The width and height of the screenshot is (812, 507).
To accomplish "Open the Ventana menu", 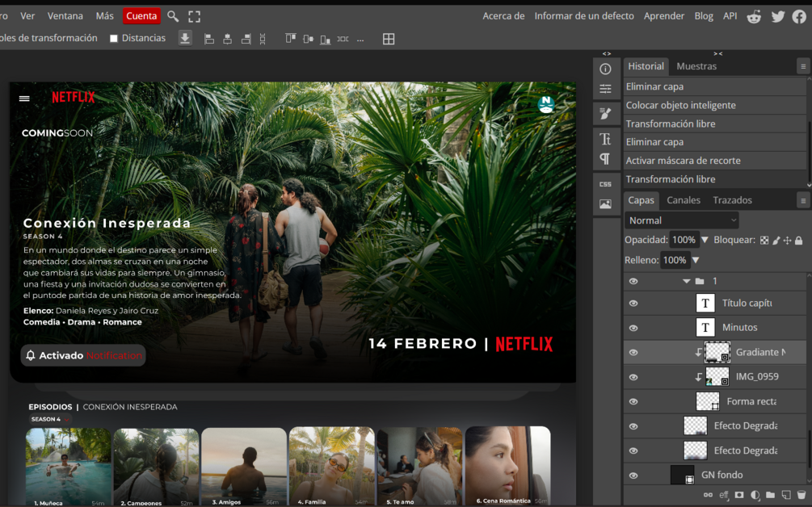I will click(x=65, y=16).
